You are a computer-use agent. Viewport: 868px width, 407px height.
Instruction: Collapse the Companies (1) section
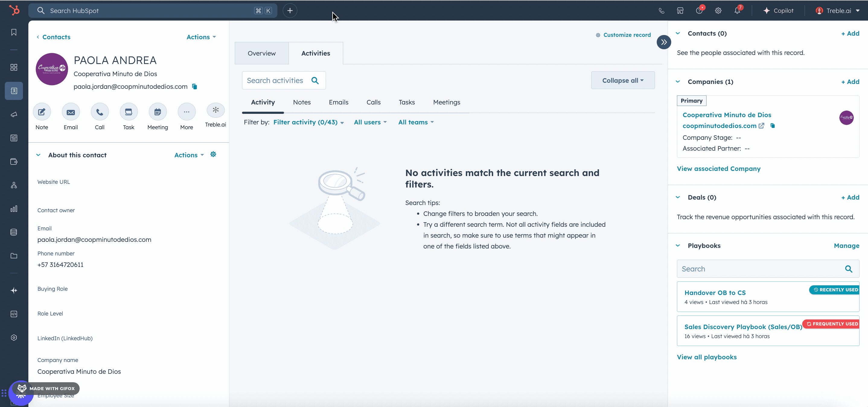click(678, 82)
